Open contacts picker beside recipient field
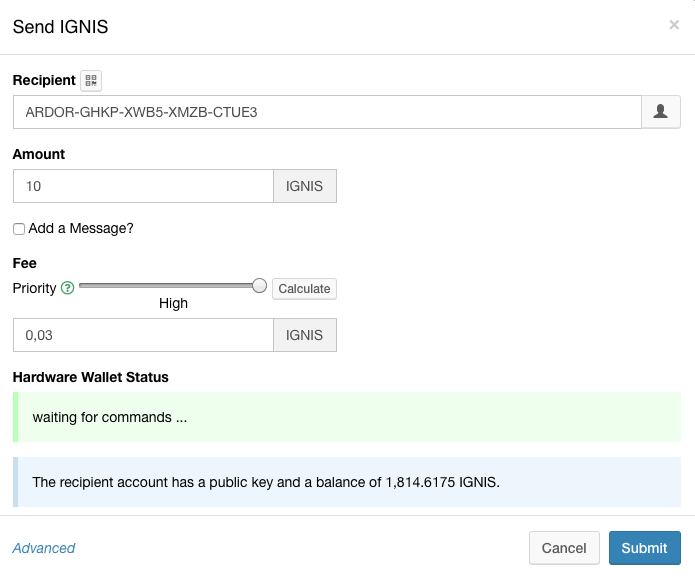The width and height of the screenshot is (695, 577). click(x=660, y=112)
